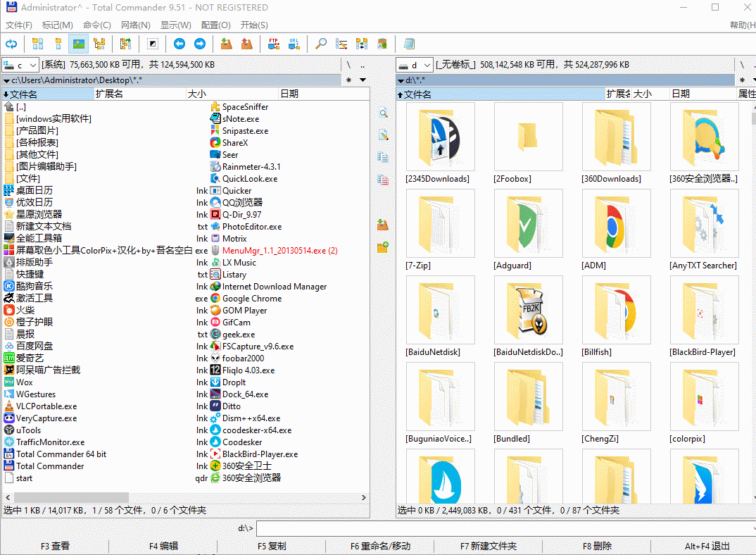
Task: Click the Find Files magnifier toolbar icon
Action: point(320,44)
